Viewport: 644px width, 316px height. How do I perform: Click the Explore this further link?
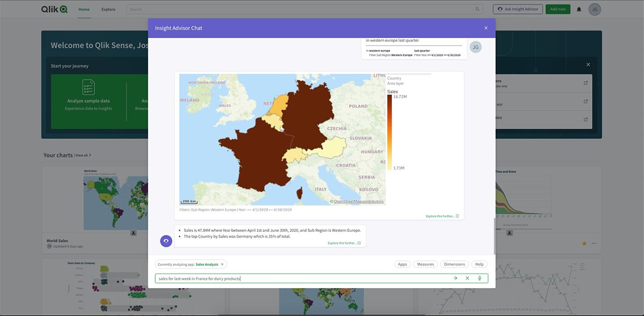click(x=440, y=215)
